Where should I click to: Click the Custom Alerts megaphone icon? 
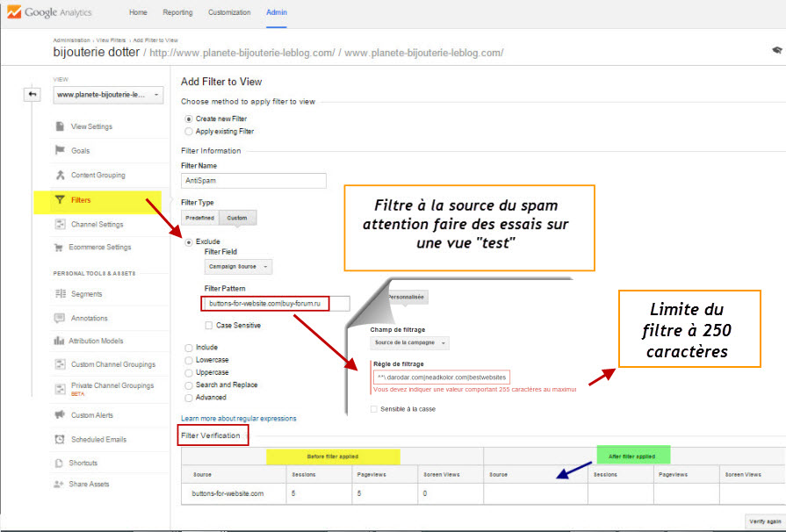pyautogui.click(x=60, y=414)
